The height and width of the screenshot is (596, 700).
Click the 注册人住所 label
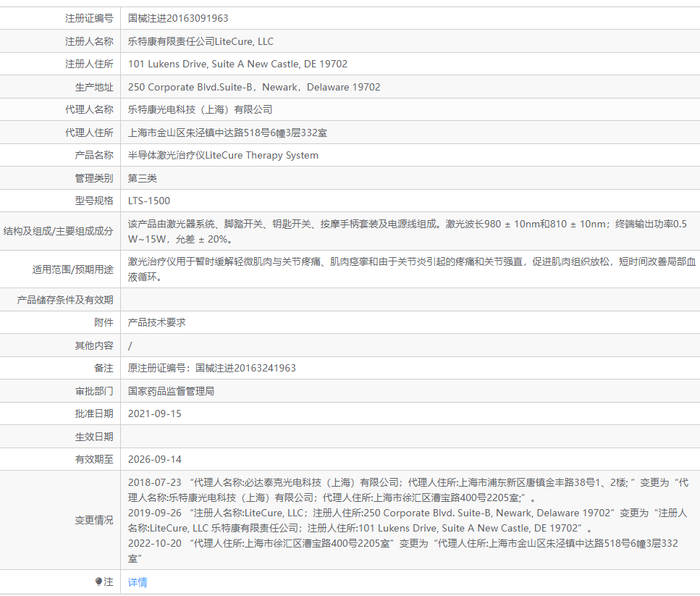click(89, 64)
